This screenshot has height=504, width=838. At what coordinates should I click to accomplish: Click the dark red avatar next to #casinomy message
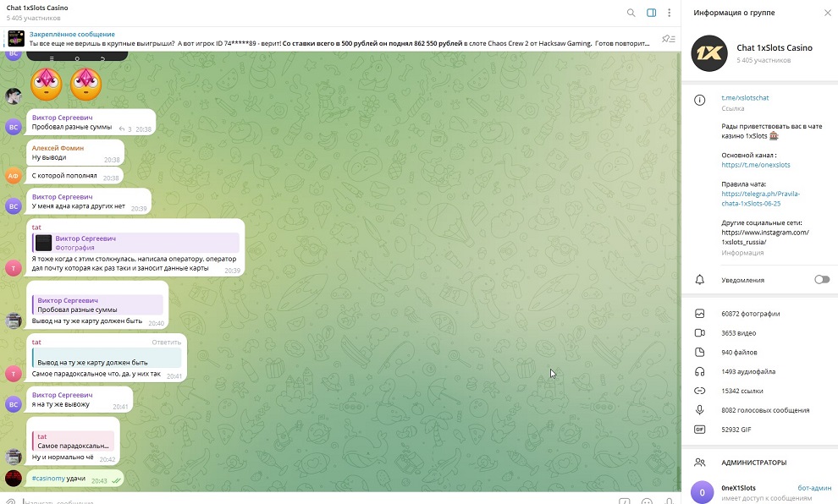coord(14,479)
